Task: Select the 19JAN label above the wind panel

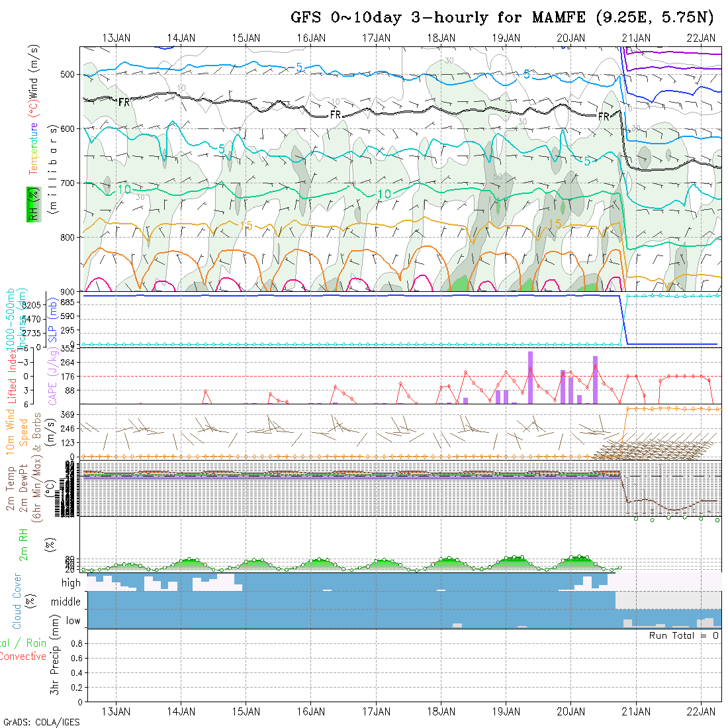Action: [506, 38]
